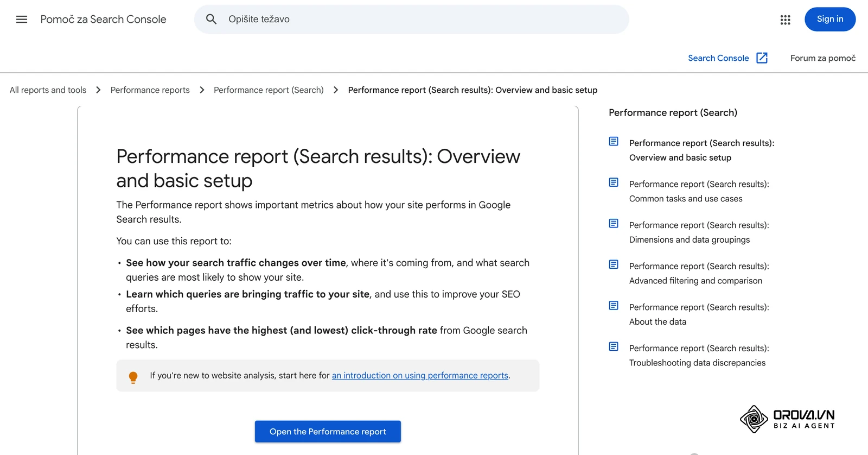The width and height of the screenshot is (868, 455).
Task: Open 'Performance report (Search)' breadcrumb
Action: [x=269, y=90]
